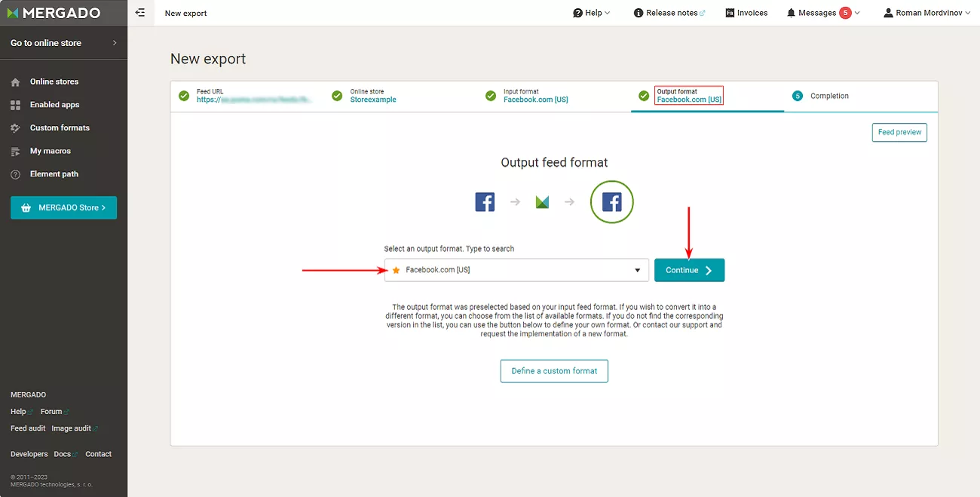Click the step 5 number circle
Viewport: 980px width, 497px height.
click(x=798, y=96)
